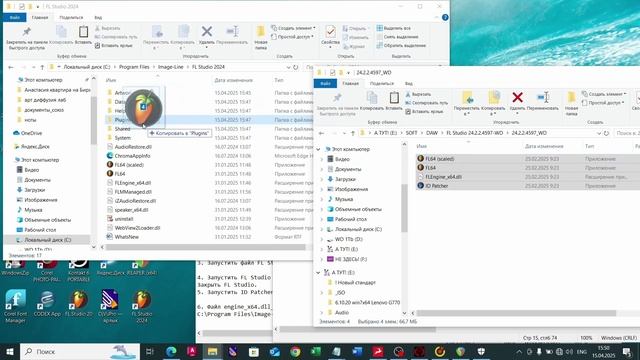This screenshot has width=640, height=360.
Task: Switch to Поделиться tab in 24.2.2.4597_WO window
Action: [382, 83]
